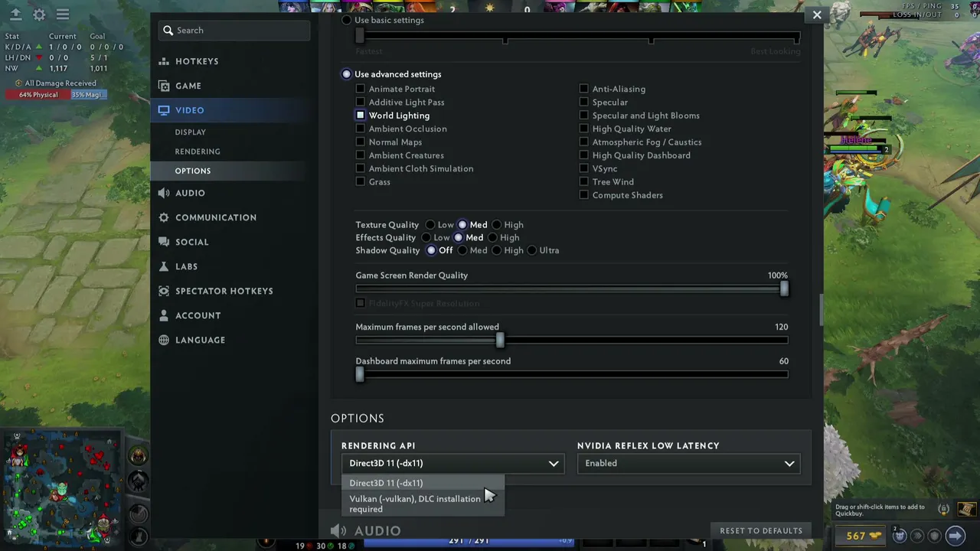Click Reset to Defaults button

pos(761,530)
